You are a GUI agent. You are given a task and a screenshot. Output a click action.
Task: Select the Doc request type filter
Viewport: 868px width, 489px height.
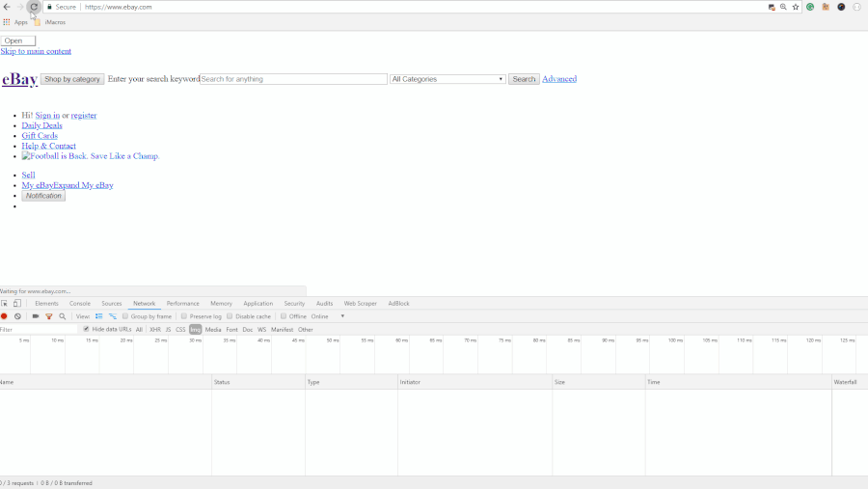[248, 330]
